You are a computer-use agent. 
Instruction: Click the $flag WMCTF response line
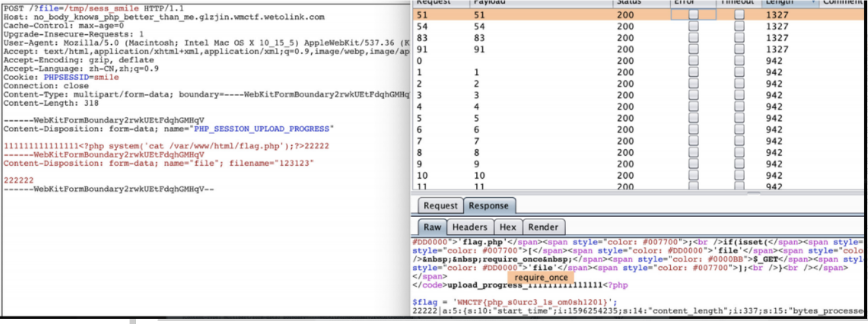click(x=515, y=302)
